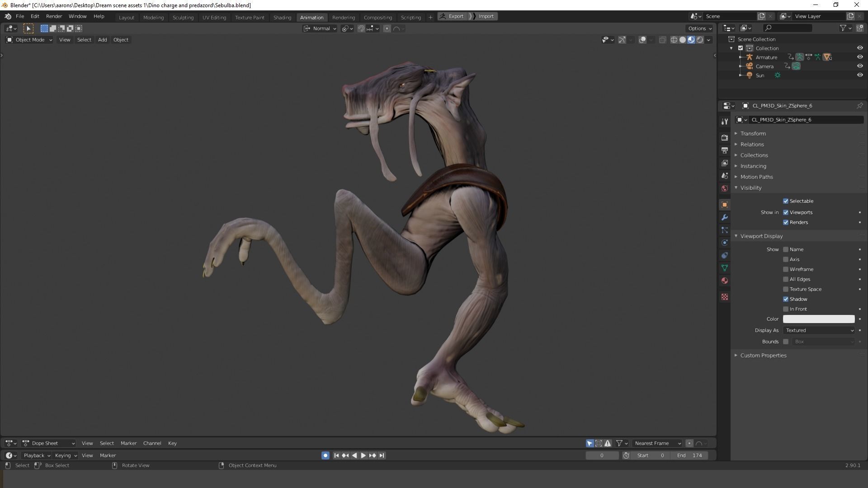This screenshot has height=488, width=868.
Task: Open the Options popover
Action: [x=699, y=28]
